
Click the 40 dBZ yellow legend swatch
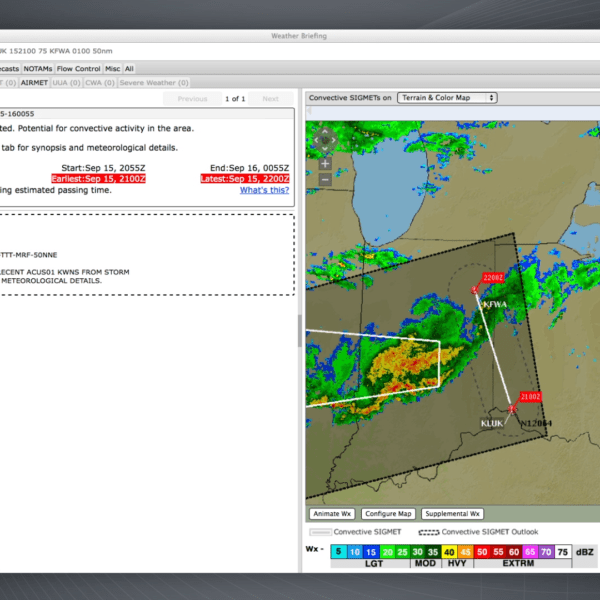449,552
